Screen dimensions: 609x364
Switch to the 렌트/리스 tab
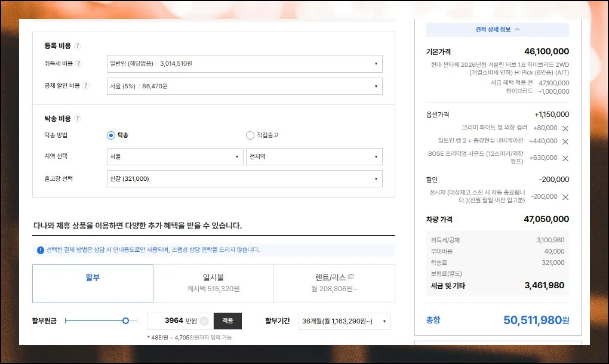coord(334,283)
